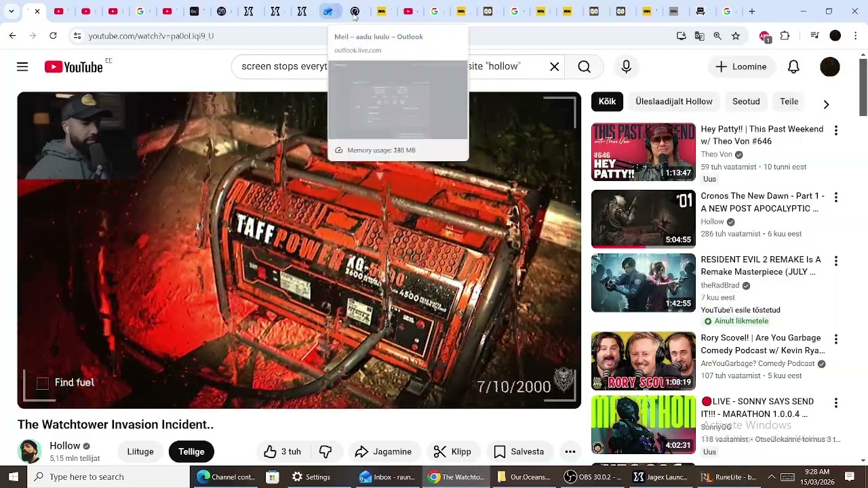
Task: Show hidden system tray icons
Action: pos(771,476)
